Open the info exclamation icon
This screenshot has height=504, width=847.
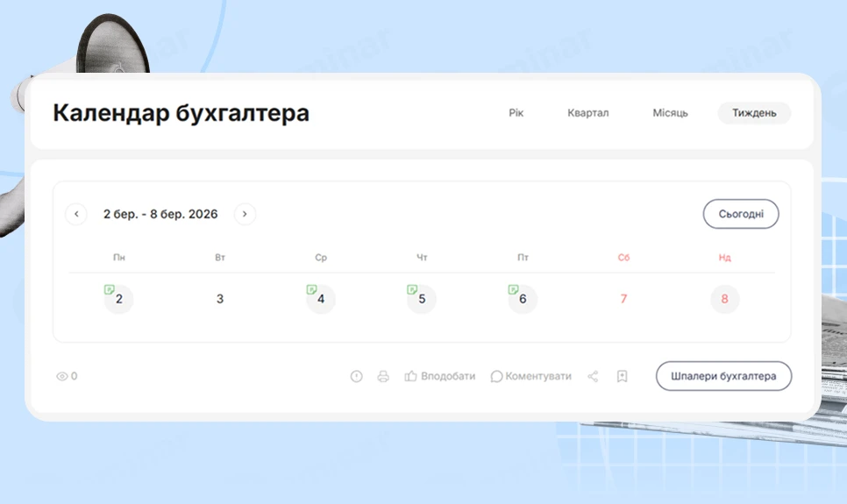[357, 377]
